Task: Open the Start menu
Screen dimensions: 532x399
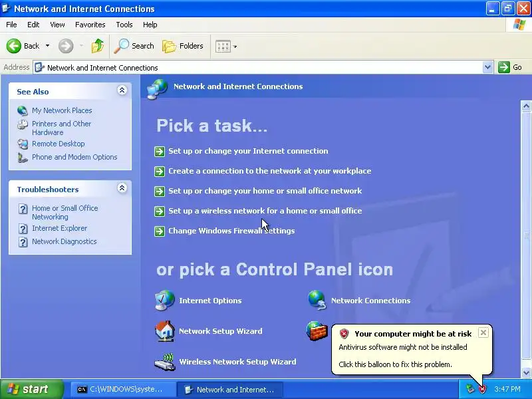Action: click(x=32, y=389)
